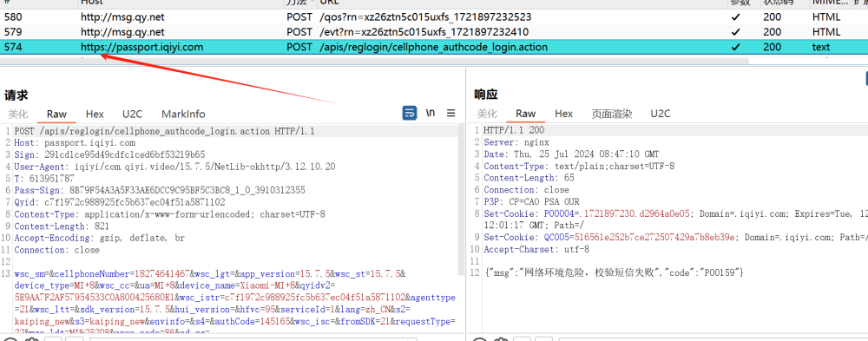Click the cellphone_authcode_login.action URL cell
The height and width of the screenshot is (341, 868).
(433, 47)
